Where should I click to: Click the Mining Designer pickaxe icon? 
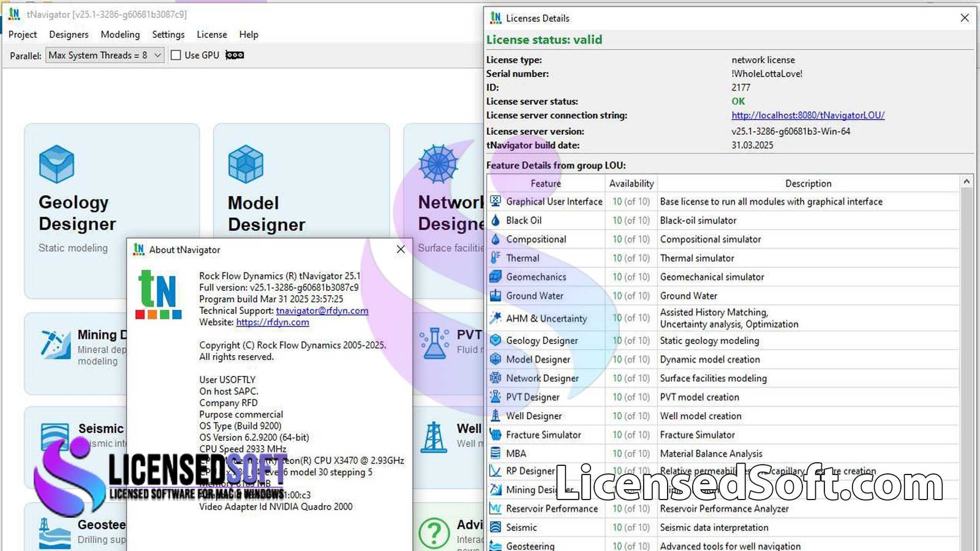pos(56,344)
